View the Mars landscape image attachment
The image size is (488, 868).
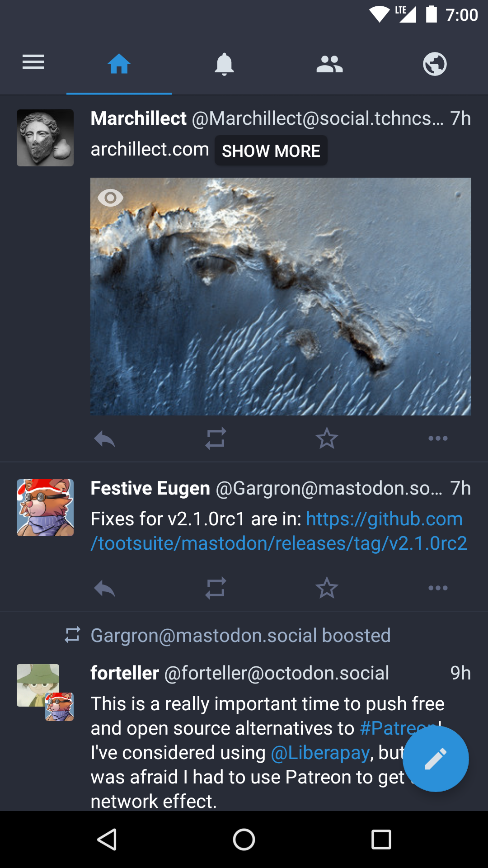(281, 307)
